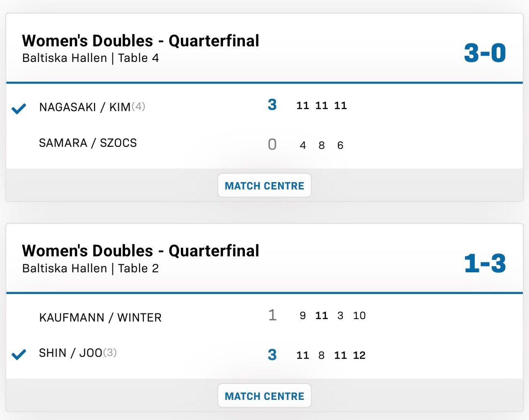529x420 pixels.
Task: Click the games-won 0 for SAMARA / SZOCS
Action: tap(272, 144)
